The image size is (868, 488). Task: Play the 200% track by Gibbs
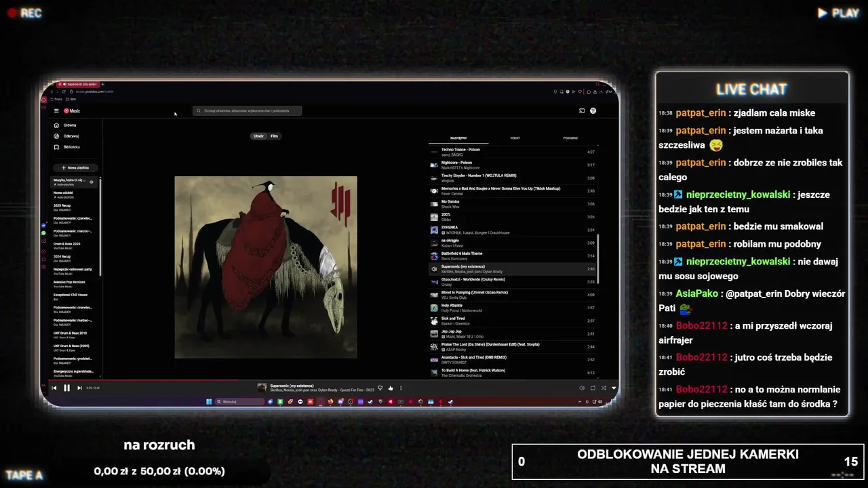click(x=514, y=217)
